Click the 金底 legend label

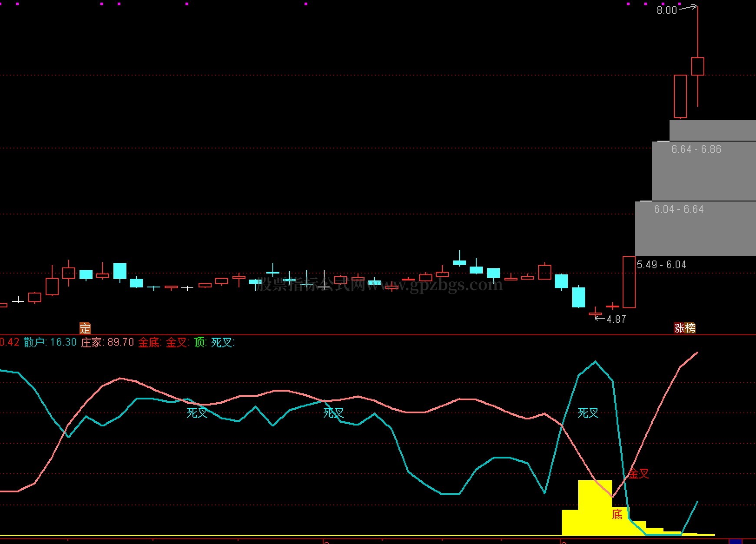[x=149, y=343]
